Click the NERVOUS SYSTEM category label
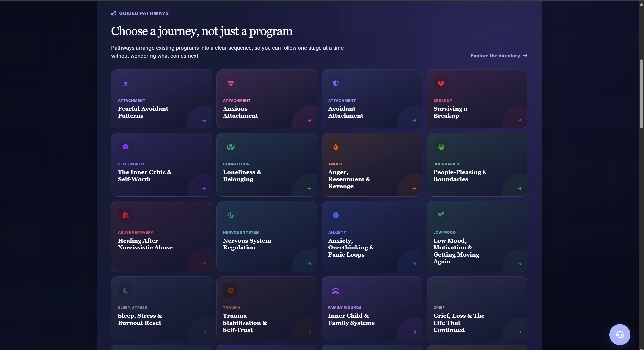Viewport: 644px width, 350px height. point(241,232)
